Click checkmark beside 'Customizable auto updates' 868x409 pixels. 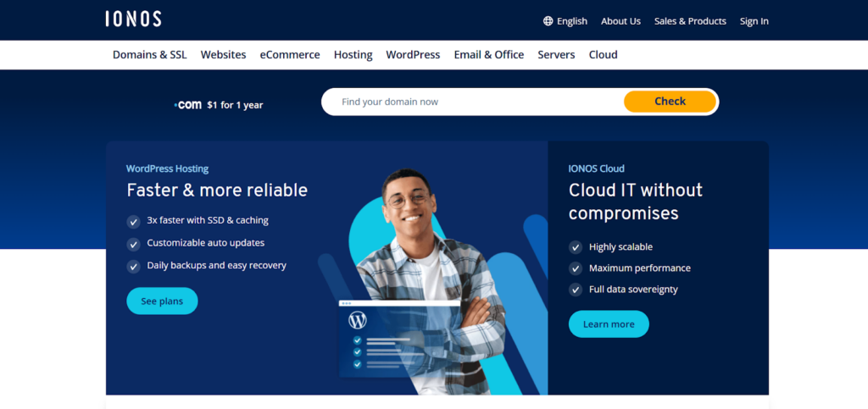pos(133,244)
